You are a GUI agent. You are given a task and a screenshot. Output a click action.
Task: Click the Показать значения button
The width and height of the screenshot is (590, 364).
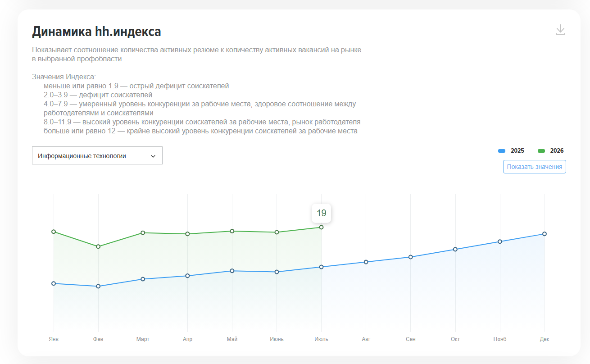pyautogui.click(x=535, y=167)
